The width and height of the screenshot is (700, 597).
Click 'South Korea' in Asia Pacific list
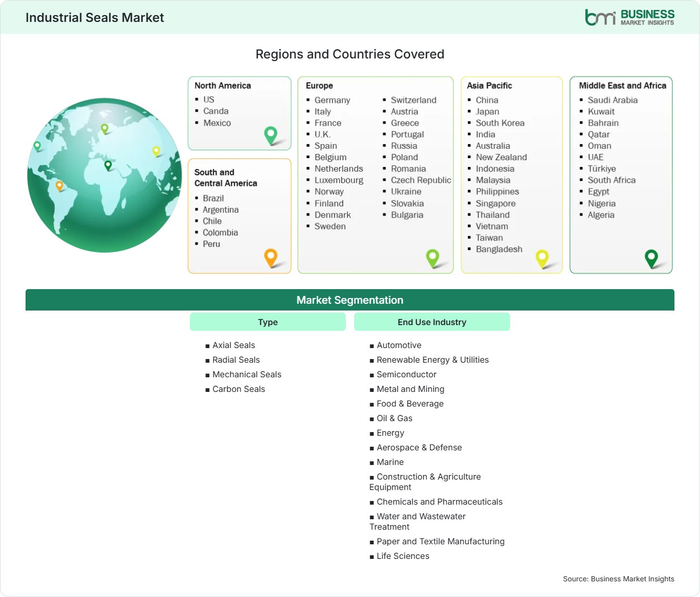(x=500, y=123)
